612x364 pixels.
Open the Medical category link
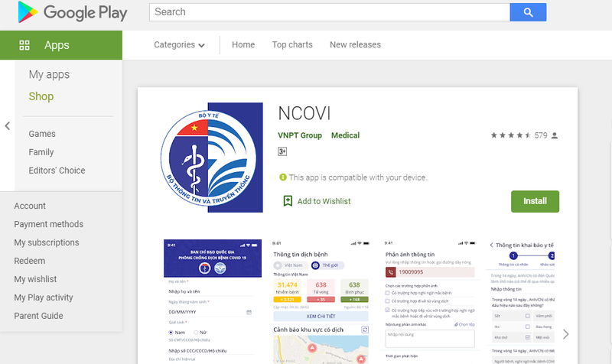click(346, 135)
